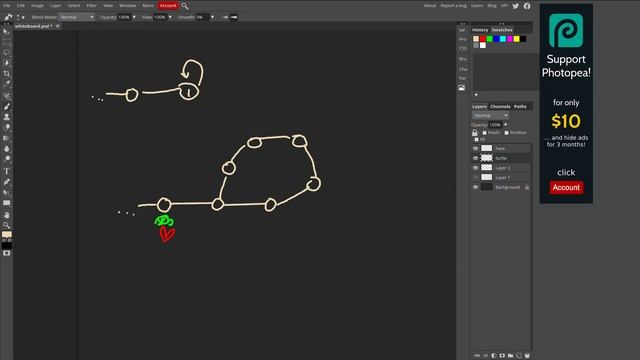Switch to the Channels tab
Image resolution: width=640 pixels, height=360 pixels.
pos(500,107)
